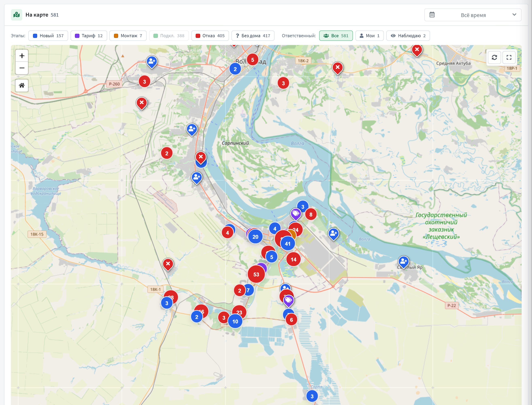This screenshot has height=405, width=532.
Task: Toggle the Отказ 405 stage filter
Action: [x=210, y=36]
